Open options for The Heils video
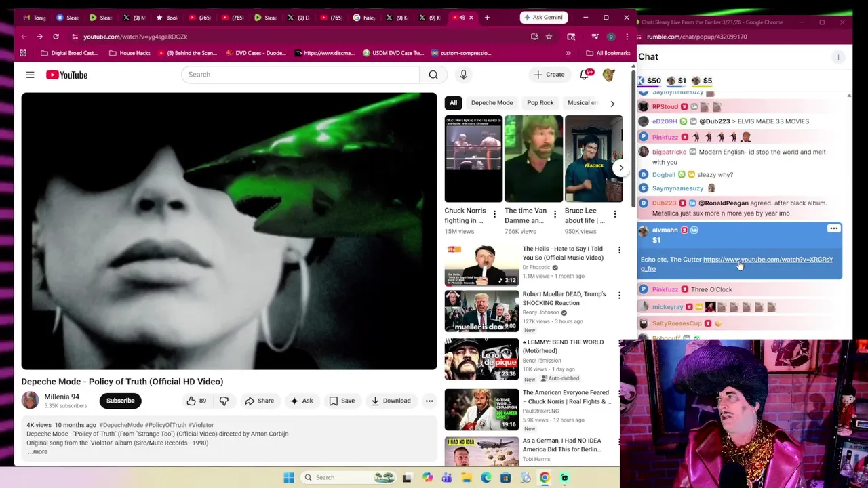Image resolution: width=868 pixels, height=488 pixels. (x=619, y=250)
